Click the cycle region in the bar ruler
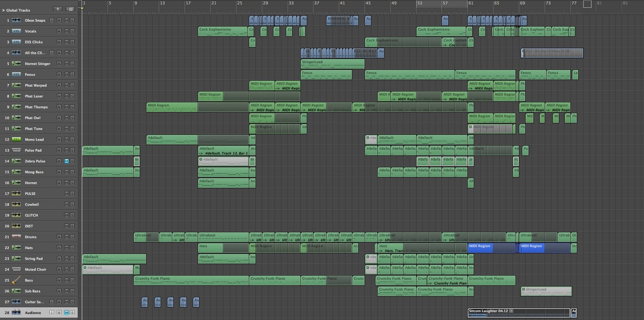 (x=442, y=4)
